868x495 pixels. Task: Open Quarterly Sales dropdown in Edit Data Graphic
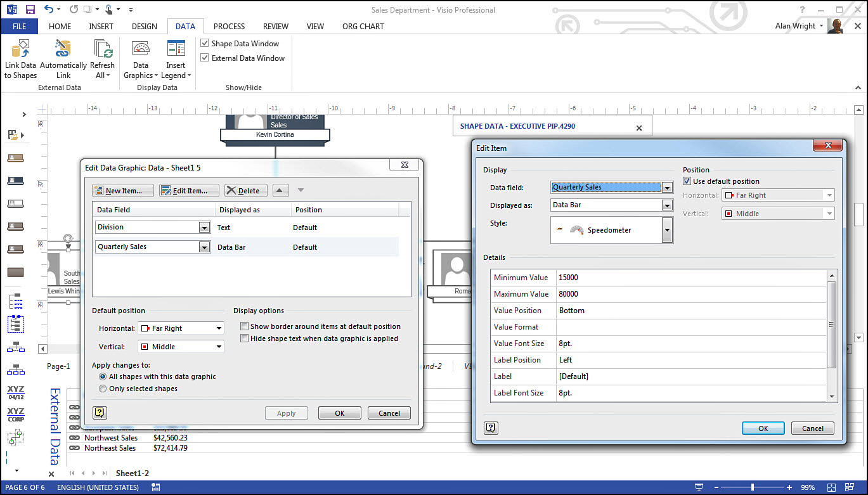(204, 247)
